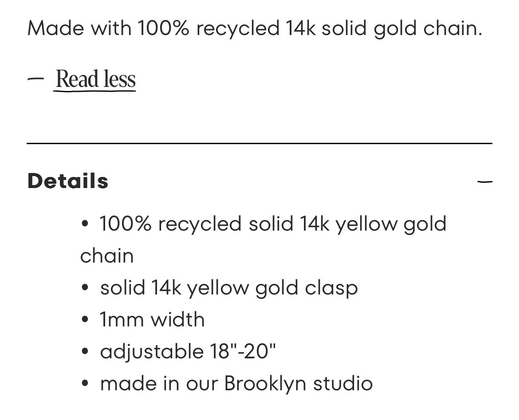Click the bold Details heading
Screen dimensions: 519x420
[68, 181]
